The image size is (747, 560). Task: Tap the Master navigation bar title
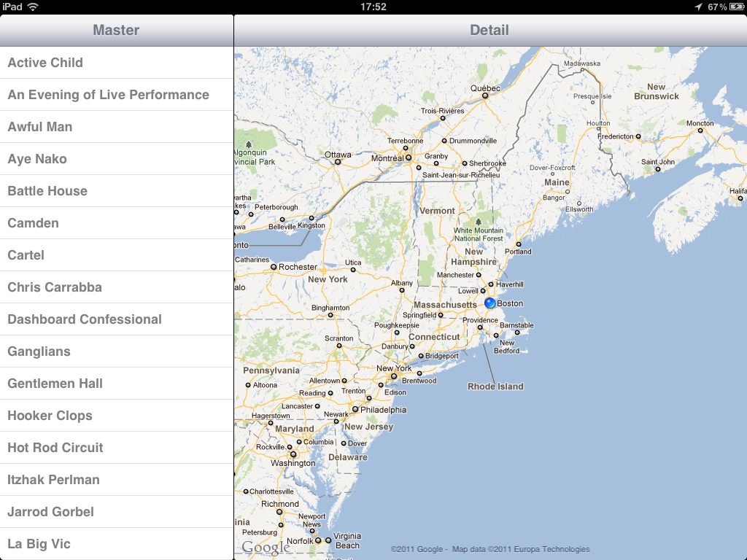point(116,30)
